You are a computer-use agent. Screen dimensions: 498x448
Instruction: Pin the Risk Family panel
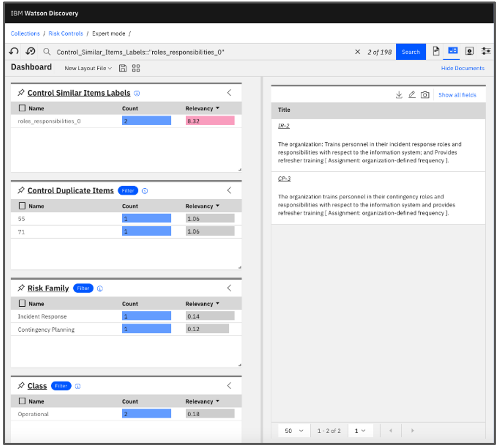[21, 288]
